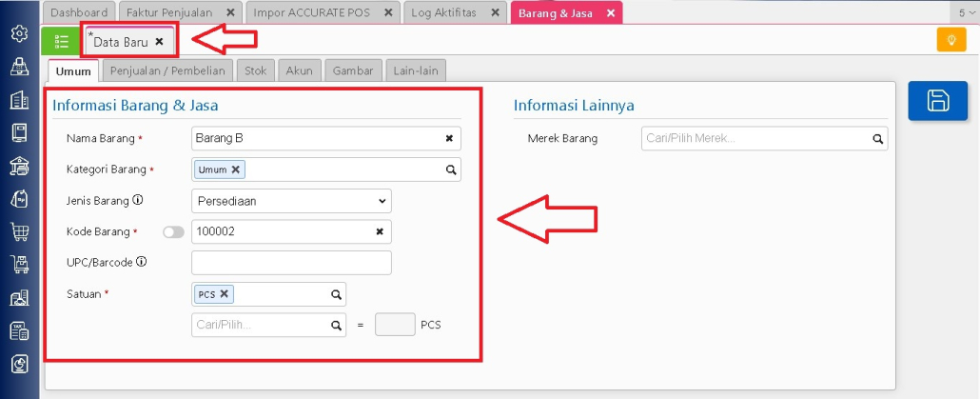980x399 pixels.
Task: Open the Jenis Barang dropdown
Action: point(291,201)
